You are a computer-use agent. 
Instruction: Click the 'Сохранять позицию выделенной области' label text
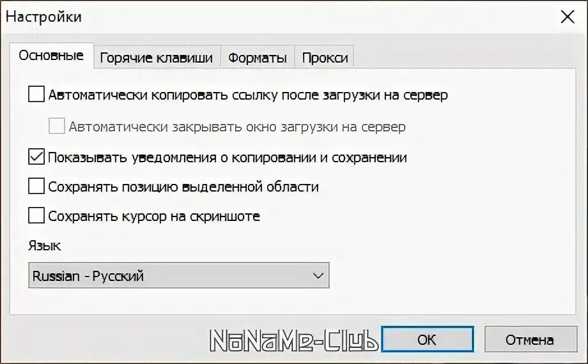(x=183, y=186)
